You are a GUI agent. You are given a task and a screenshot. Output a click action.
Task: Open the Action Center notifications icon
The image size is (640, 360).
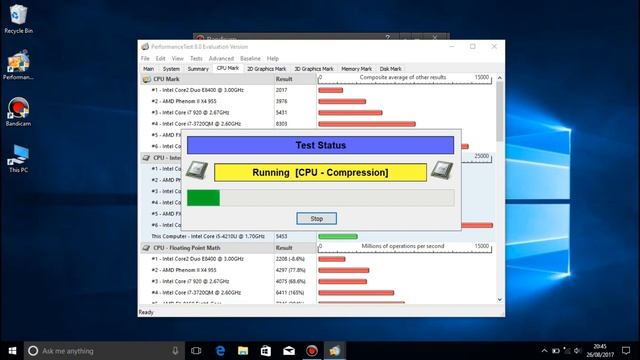tap(626, 351)
